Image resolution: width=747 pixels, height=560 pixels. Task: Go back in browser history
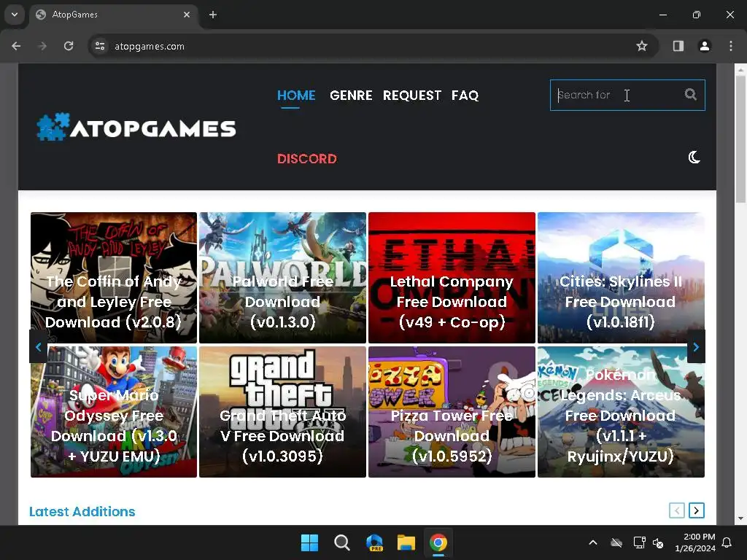click(x=16, y=46)
